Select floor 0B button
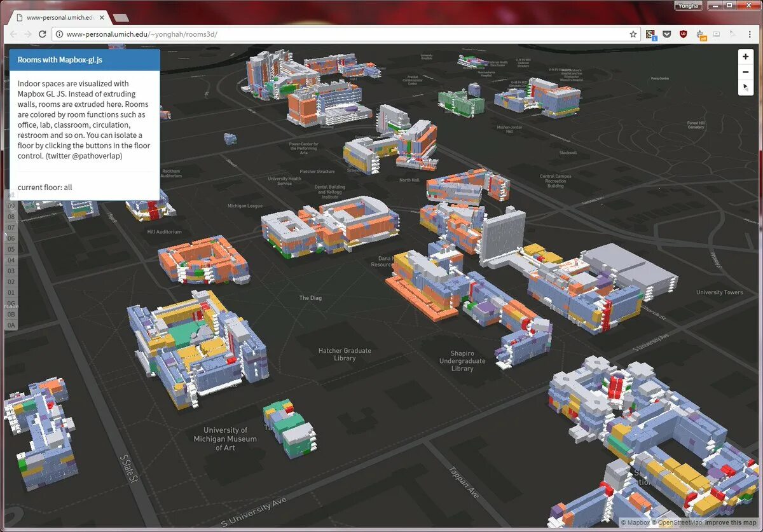Viewport: 763px width, 532px height. 11,314
